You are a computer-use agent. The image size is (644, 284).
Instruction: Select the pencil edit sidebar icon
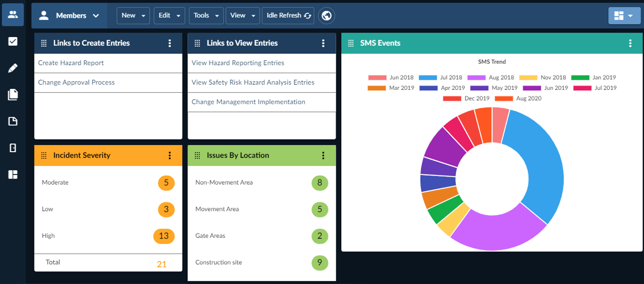click(x=13, y=68)
